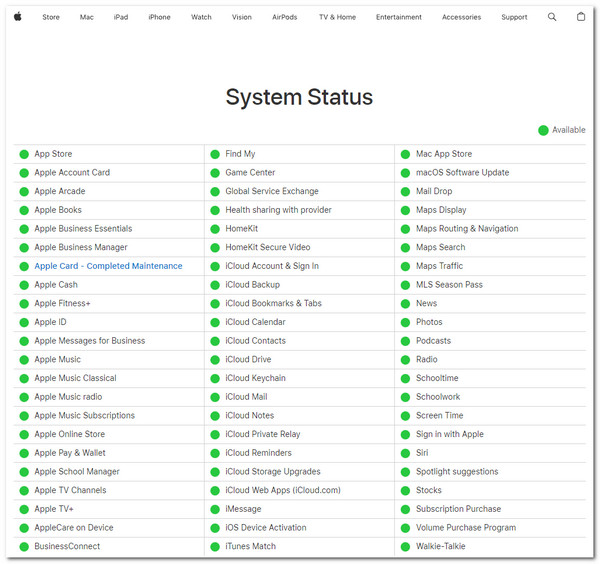Open the Entertainment menu
This screenshot has height=564, width=600.
click(399, 17)
